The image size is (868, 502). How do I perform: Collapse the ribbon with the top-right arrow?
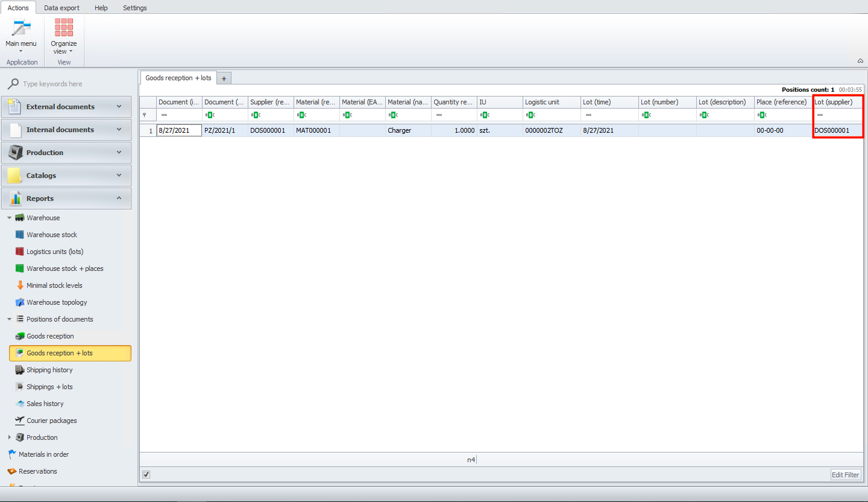860,61
